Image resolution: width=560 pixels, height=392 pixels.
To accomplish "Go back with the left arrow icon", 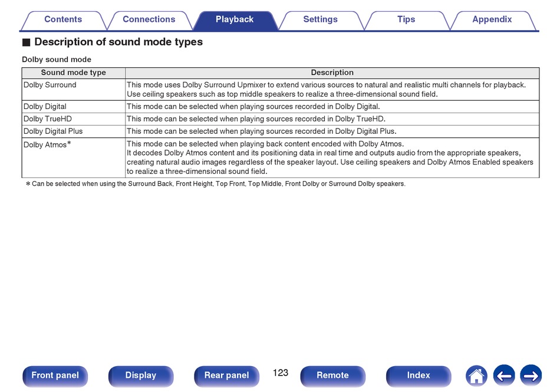I will point(504,375).
